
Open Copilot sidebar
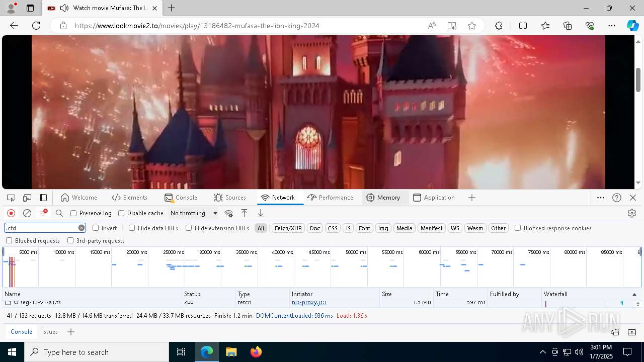pos(633,26)
